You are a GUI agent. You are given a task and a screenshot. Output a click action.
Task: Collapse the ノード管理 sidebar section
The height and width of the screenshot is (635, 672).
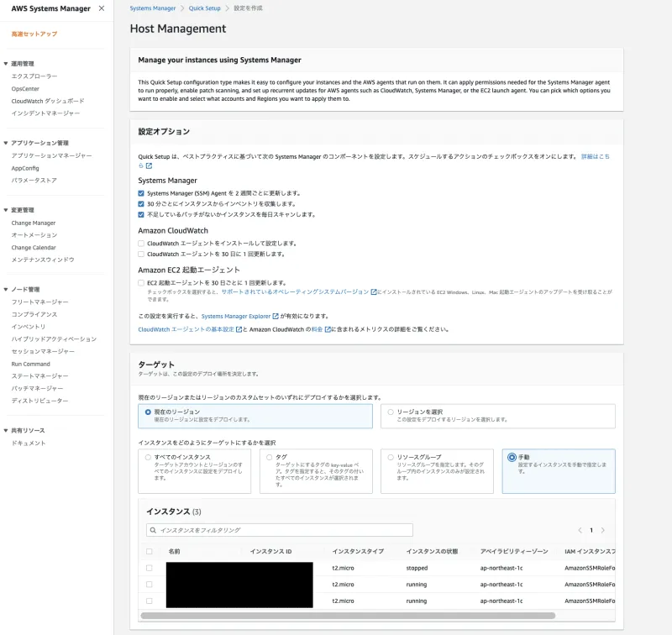[6, 289]
